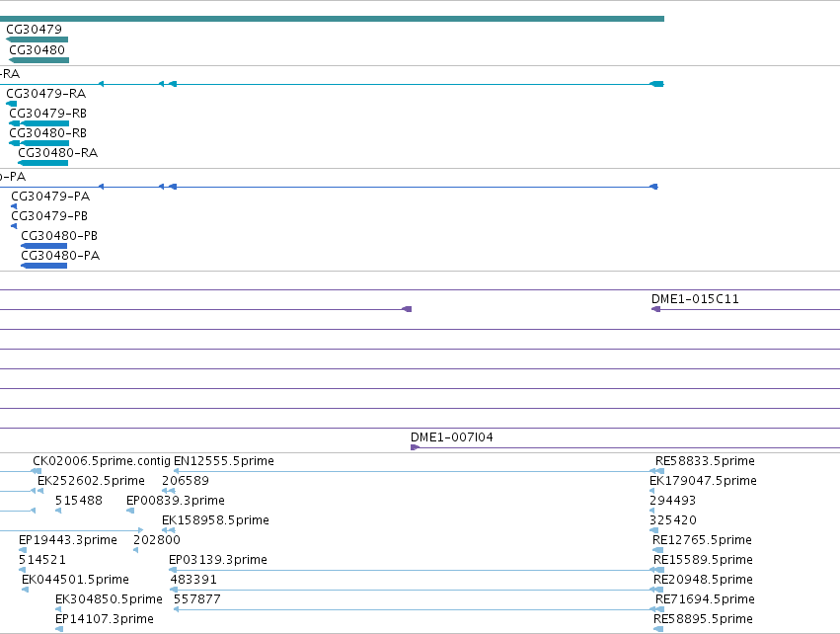840x634 pixels.
Task: Select the RE12765.5prime EST label
Action: click(x=702, y=540)
